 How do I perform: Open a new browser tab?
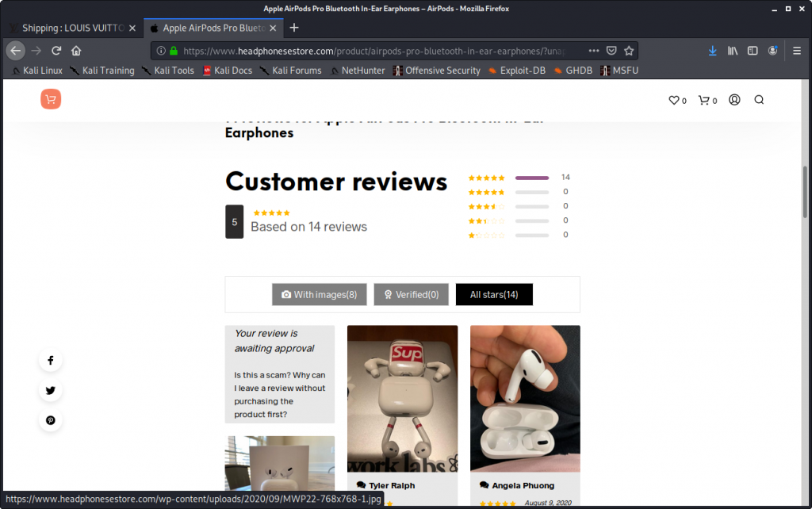[x=294, y=28]
